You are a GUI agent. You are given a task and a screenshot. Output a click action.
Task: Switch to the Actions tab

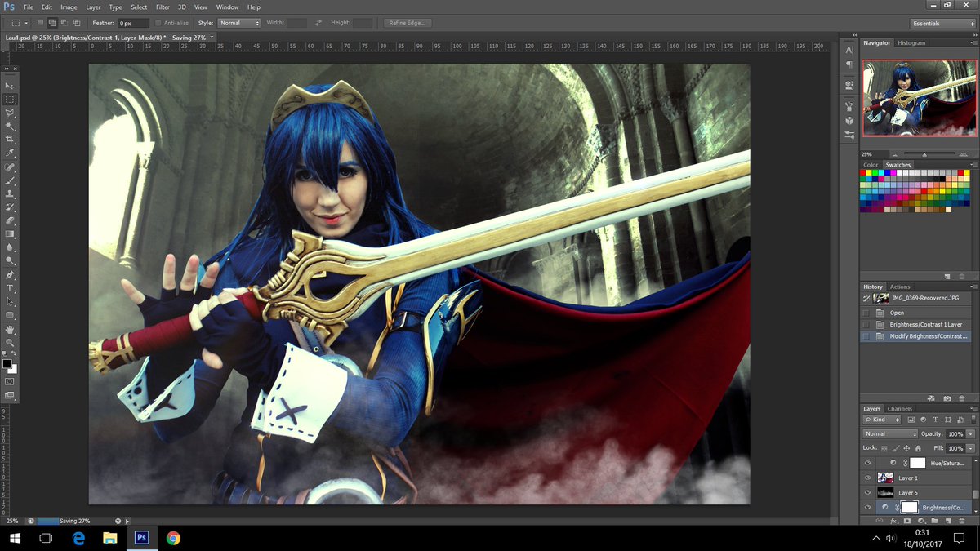click(900, 287)
